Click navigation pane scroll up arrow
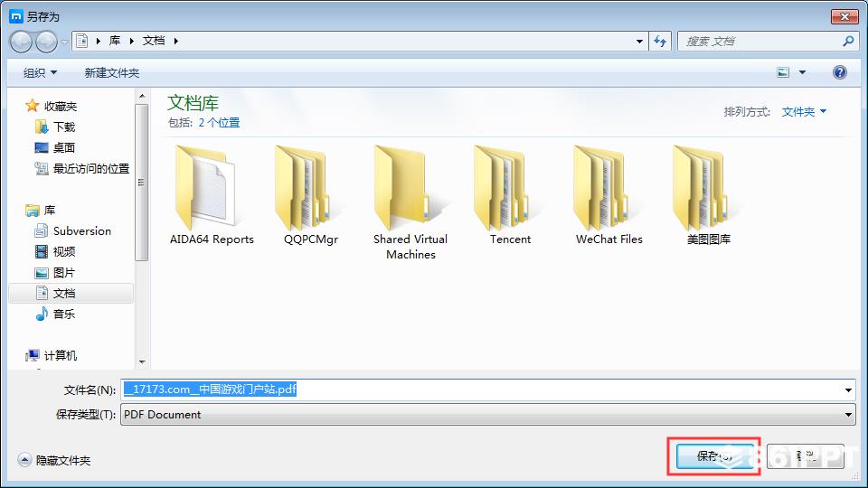 tap(142, 97)
